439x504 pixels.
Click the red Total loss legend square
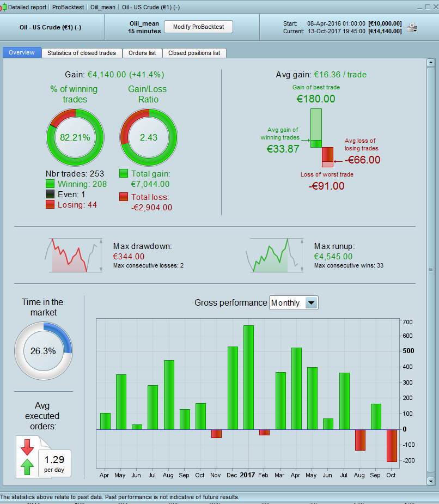[124, 197]
